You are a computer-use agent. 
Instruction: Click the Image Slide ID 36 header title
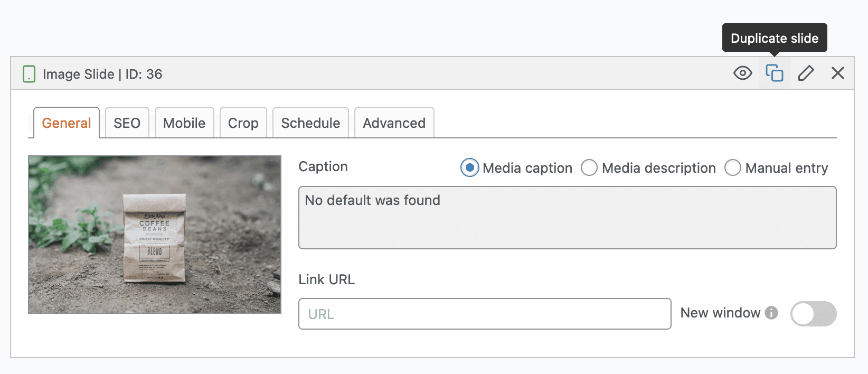[x=102, y=74]
